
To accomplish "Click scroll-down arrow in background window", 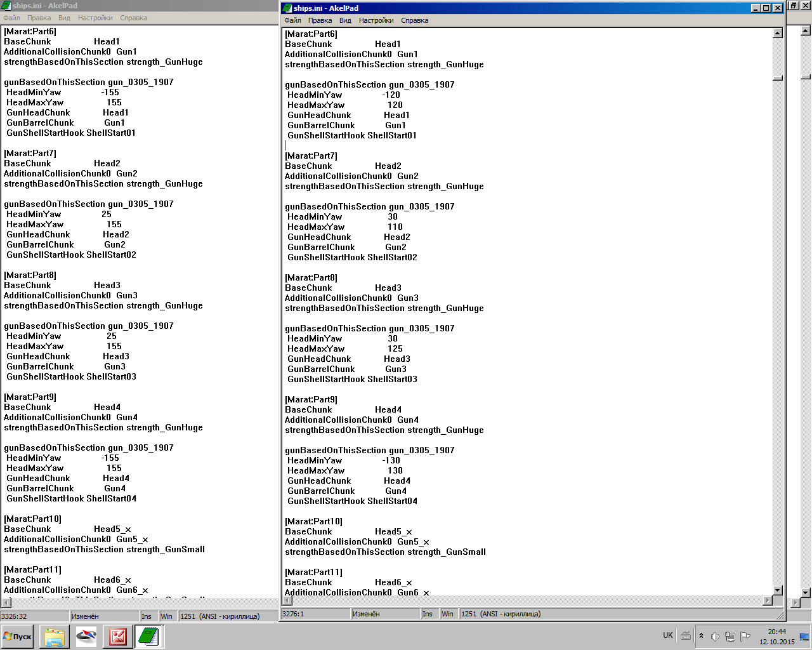I will coord(806,592).
